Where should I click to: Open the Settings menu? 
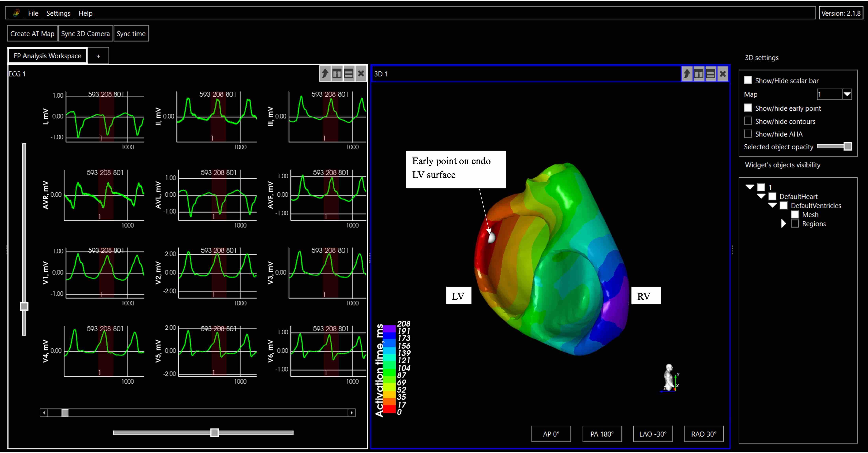(58, 13)
